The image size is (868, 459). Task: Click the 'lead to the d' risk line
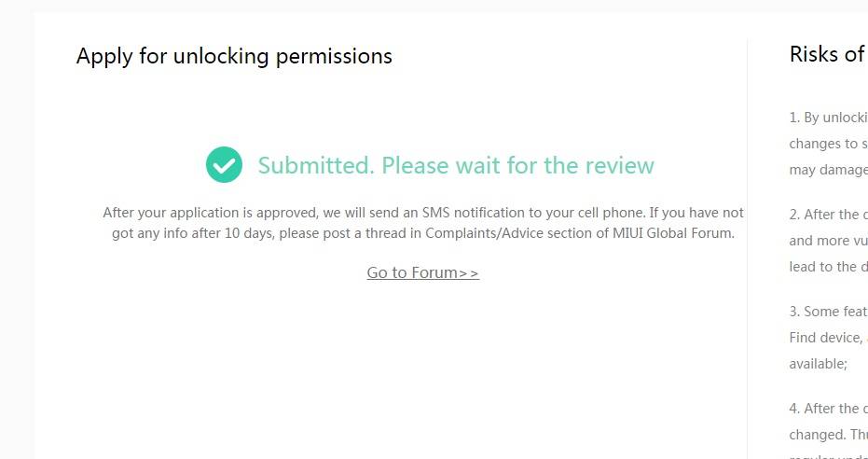click(828, 267)
